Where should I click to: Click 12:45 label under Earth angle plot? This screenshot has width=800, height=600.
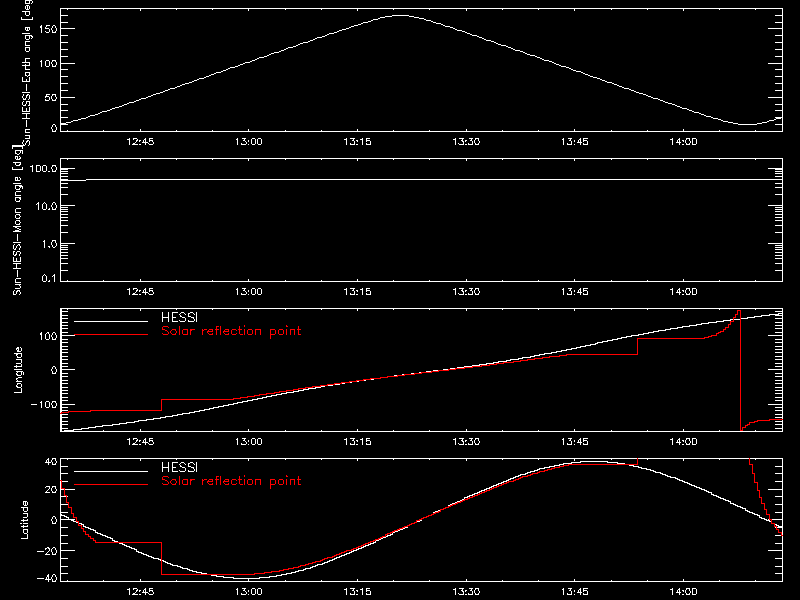(140, 142)
